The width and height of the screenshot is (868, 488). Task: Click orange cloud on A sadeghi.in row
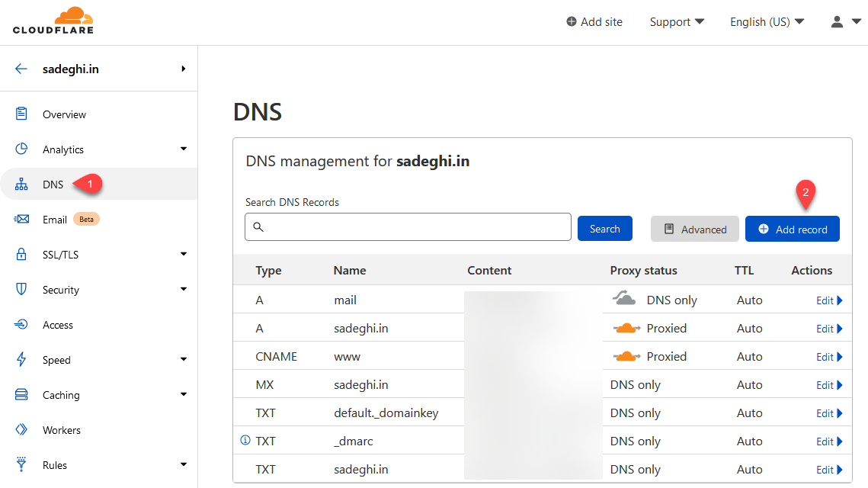[626, 328]
